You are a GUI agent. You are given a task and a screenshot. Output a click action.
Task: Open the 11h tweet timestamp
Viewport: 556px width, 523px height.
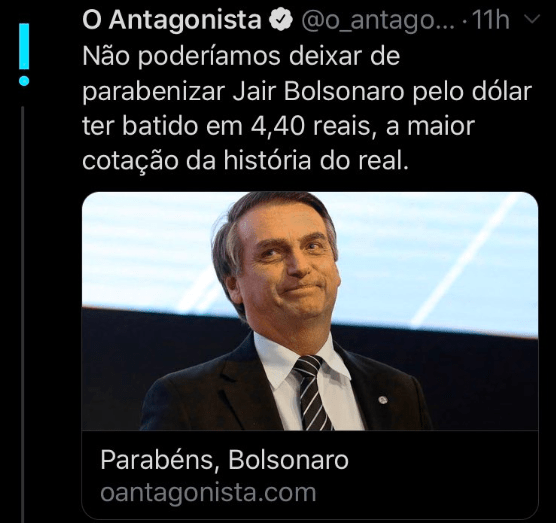click(491, 20)
